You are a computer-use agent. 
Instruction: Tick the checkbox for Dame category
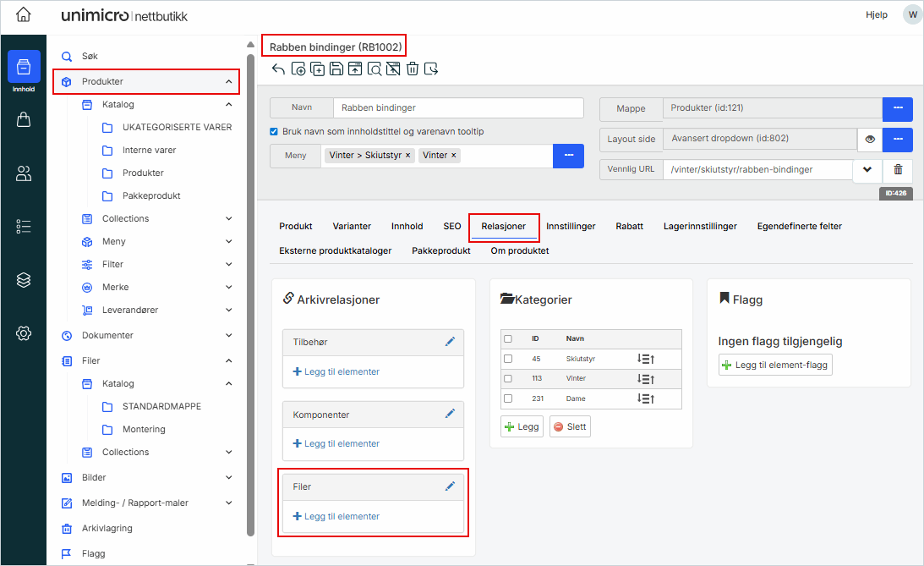tap(508, 398)
